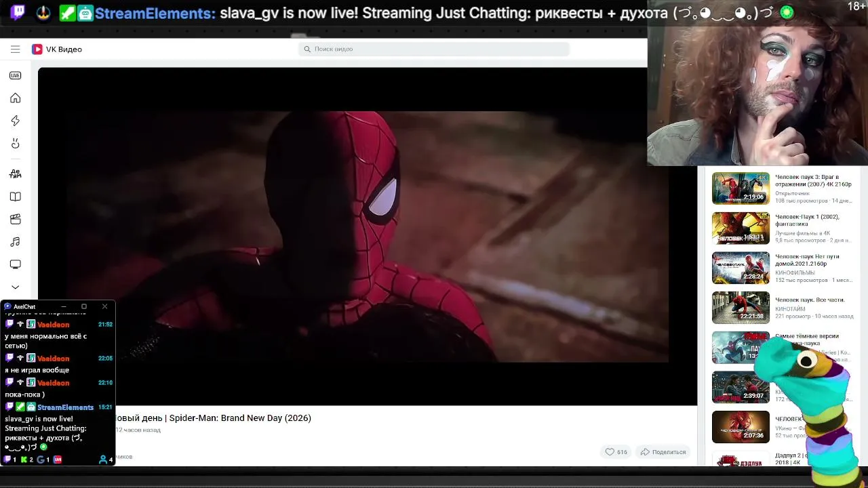Open the Детям kids section
The height and width of the screenshot is (488, 868).
15,174
